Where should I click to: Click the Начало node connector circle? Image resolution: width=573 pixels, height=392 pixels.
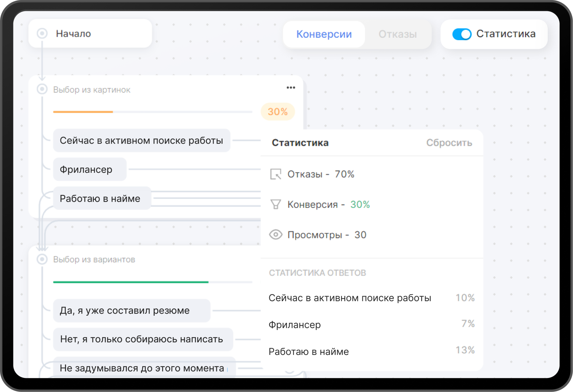point(42,33)
